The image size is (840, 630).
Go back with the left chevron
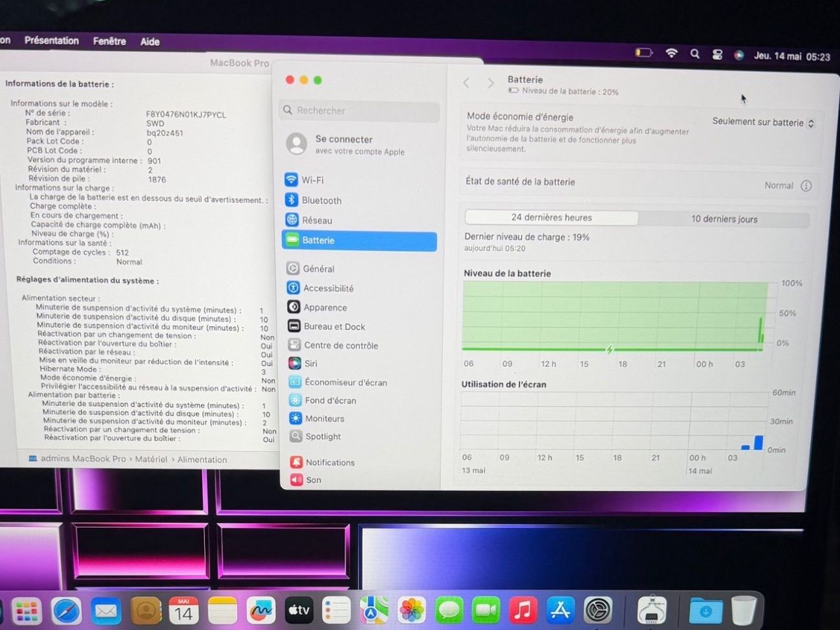pyautogui.click(x=466, y=83)
